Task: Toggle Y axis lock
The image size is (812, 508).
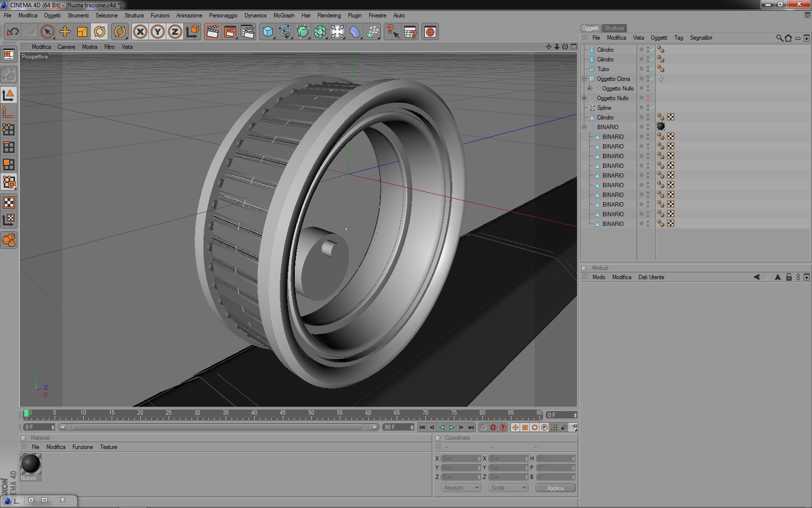Action: (x=158, y=32)
